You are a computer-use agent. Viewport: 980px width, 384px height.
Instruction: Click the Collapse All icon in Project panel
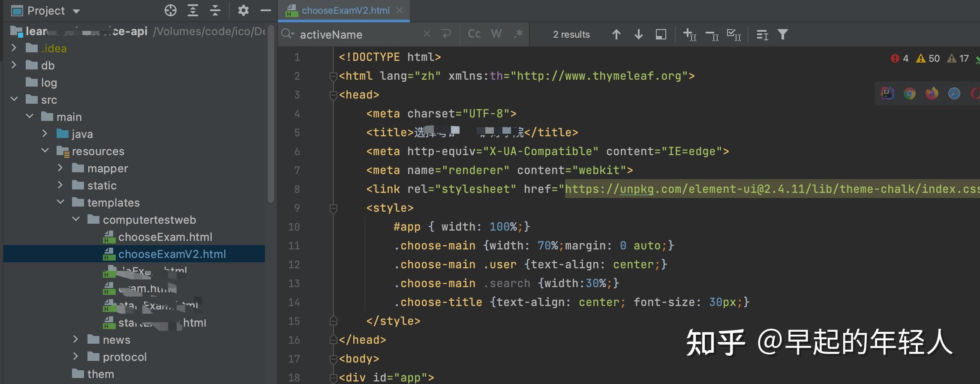[215, 10]
